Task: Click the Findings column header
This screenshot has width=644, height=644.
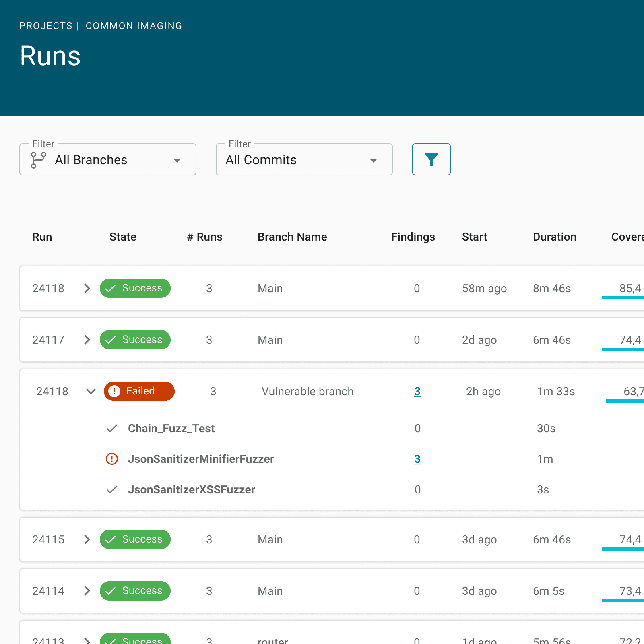Action: [x=413, y=237]
